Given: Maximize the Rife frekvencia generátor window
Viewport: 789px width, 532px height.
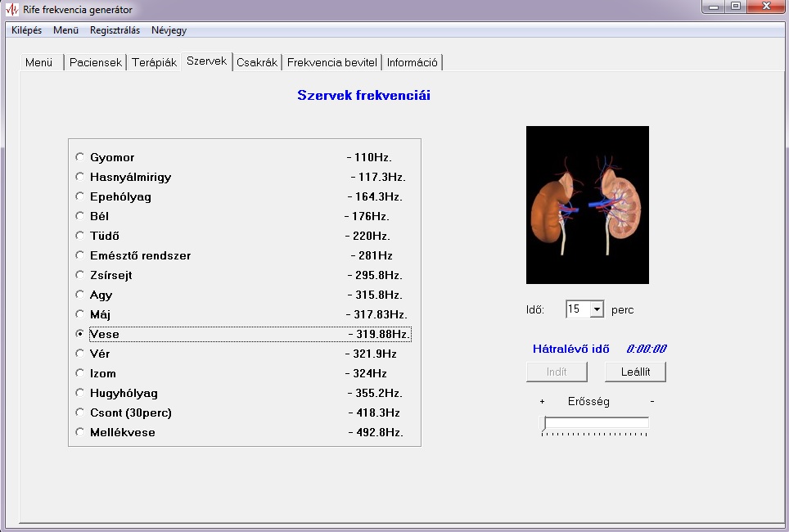Looking at the screenshot, I should [x=736, y=7].
